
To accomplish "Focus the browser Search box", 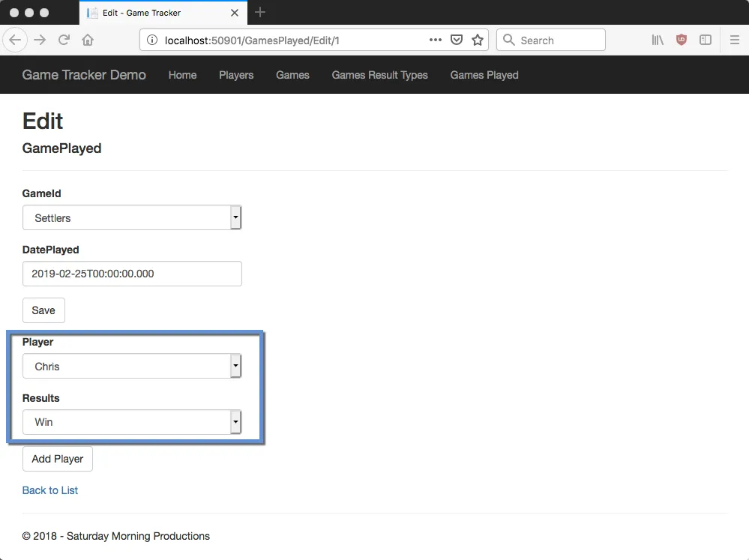I will [x=551, y=40].
